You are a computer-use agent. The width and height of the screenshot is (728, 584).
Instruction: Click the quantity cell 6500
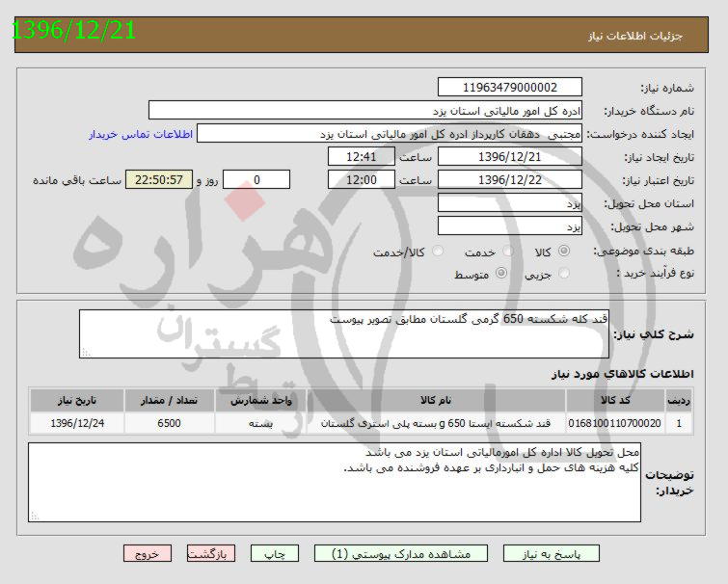pos(169,423)
